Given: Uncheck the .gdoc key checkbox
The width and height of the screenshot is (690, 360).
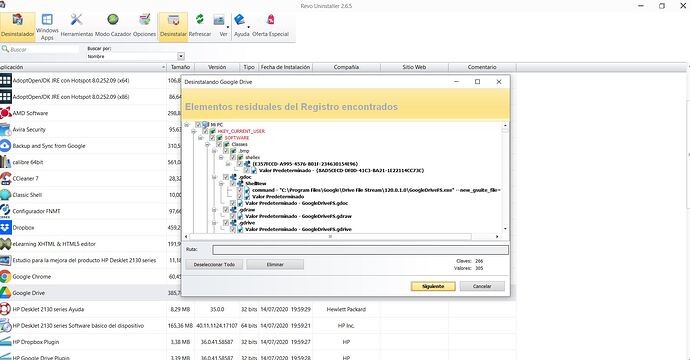Looking at the screenshot, I should point(226,177).
